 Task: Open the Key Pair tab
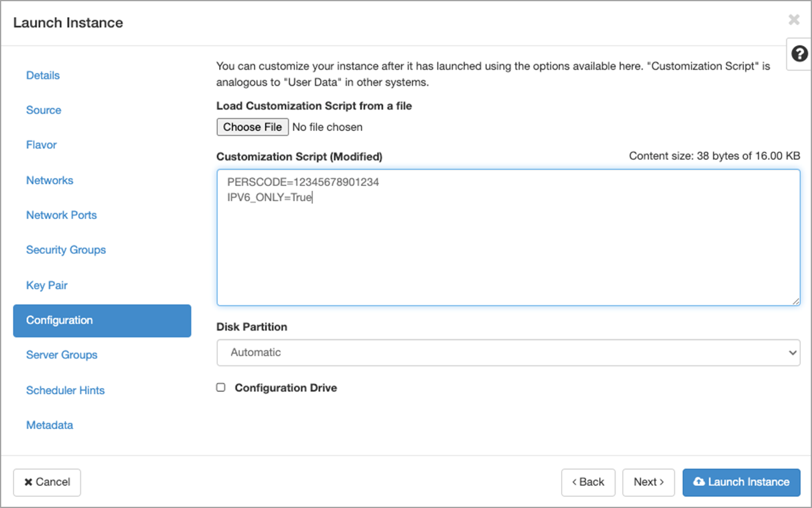coord(47,285)
